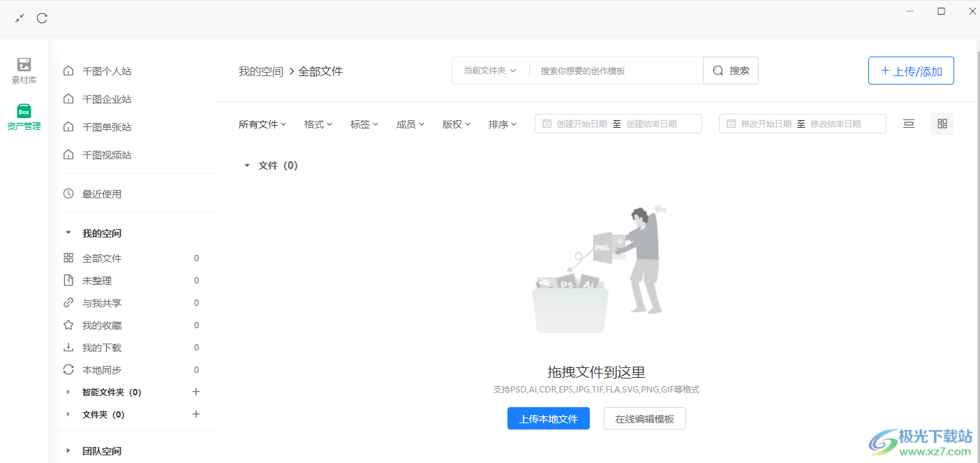Switch to list view layout
This screenshot has width=980, height=463.
point(909,124)
